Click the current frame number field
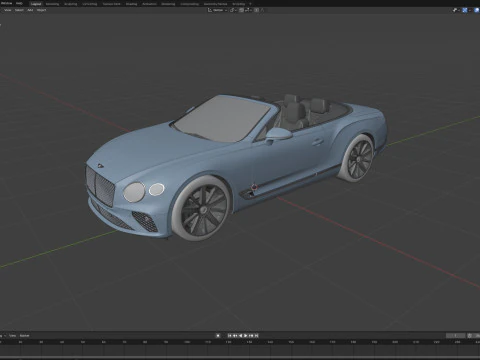 pyautogui.click(x=456, y=336)
